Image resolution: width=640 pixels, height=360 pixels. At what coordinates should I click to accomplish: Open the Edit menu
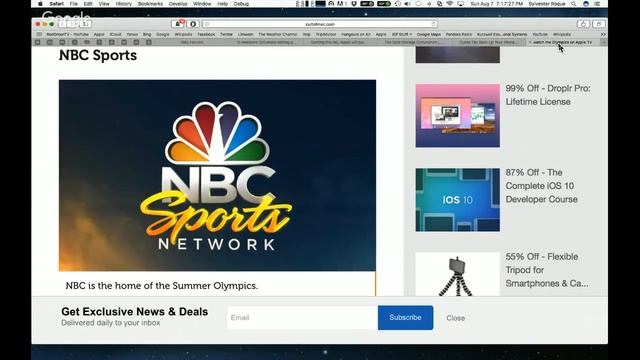click(88, 4)
